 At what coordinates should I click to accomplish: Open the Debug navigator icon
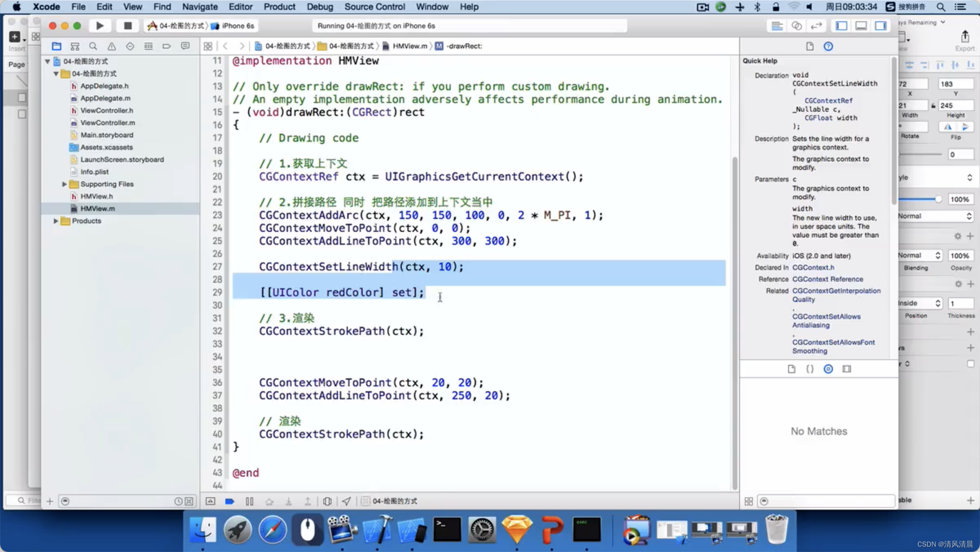(148, 46)
